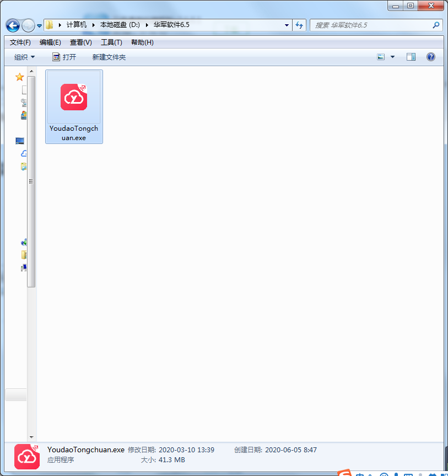Close the Explorer window
This screenshot has width=448, height=476.
coord(431,6)
